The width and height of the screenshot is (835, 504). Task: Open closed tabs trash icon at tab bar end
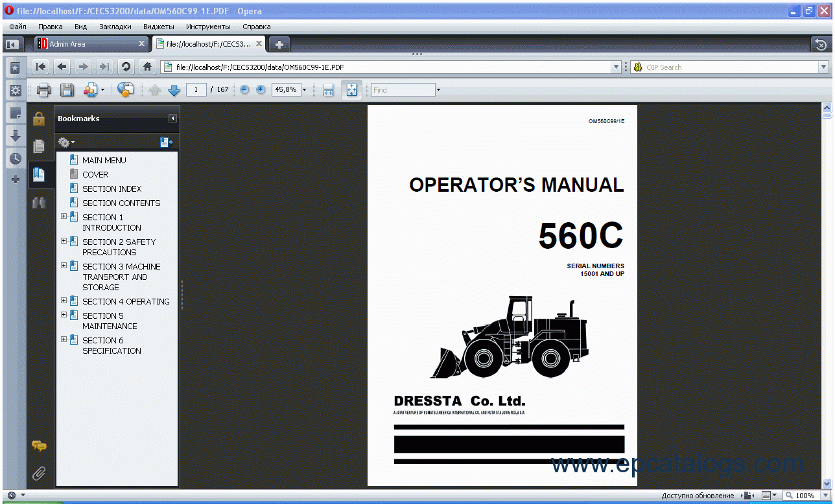click(x=821, y=44)
